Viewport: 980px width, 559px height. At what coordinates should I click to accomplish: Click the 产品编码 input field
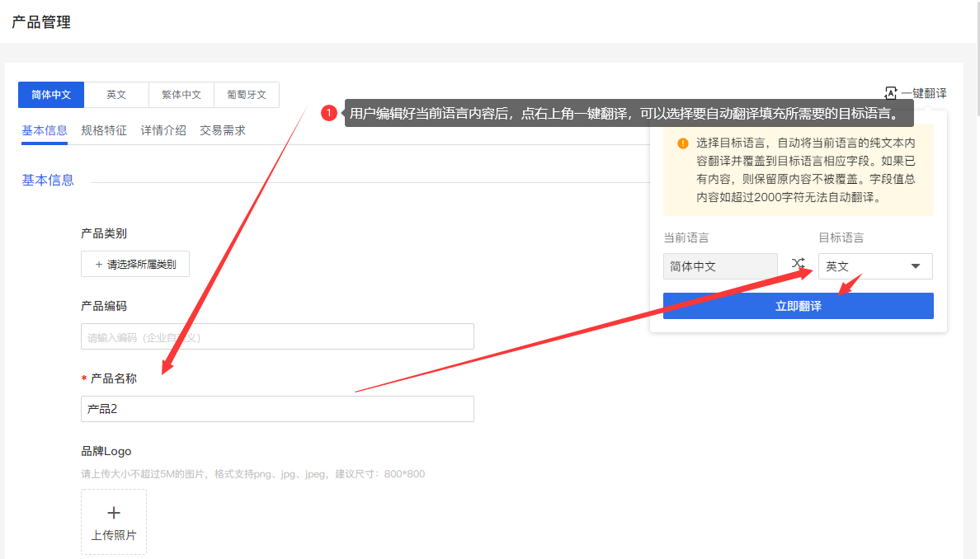[276, 336]
